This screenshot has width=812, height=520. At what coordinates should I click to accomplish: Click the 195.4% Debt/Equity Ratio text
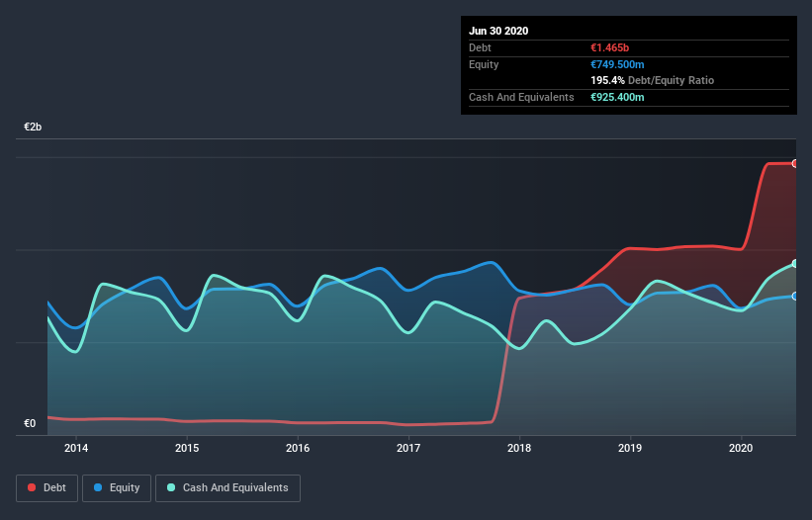point(652,80)
